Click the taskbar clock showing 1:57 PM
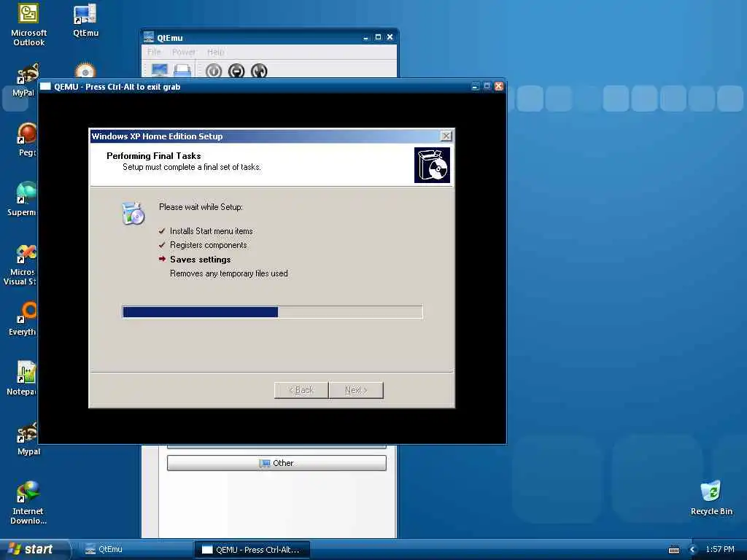747x560 pixels. (720, 550)
